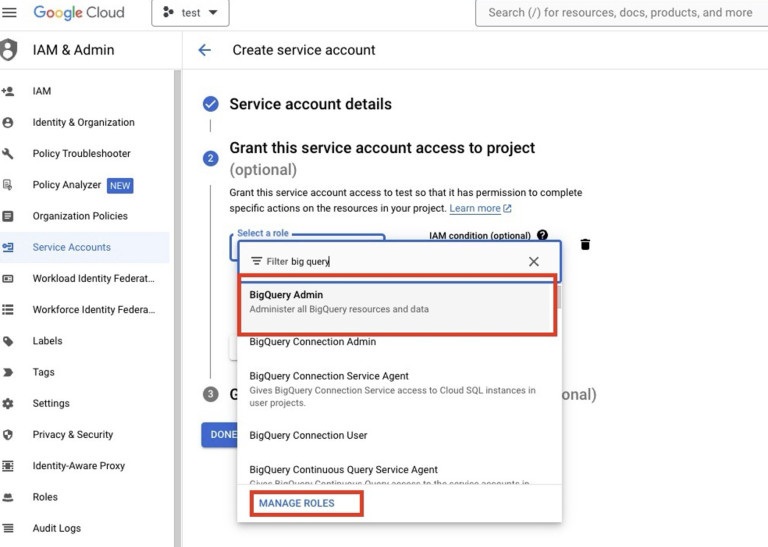Image resolution: width=768 pixels, height=547 pixels.
Task: Click the Privacy & Security shield icon
Action: tap(9, 435)
